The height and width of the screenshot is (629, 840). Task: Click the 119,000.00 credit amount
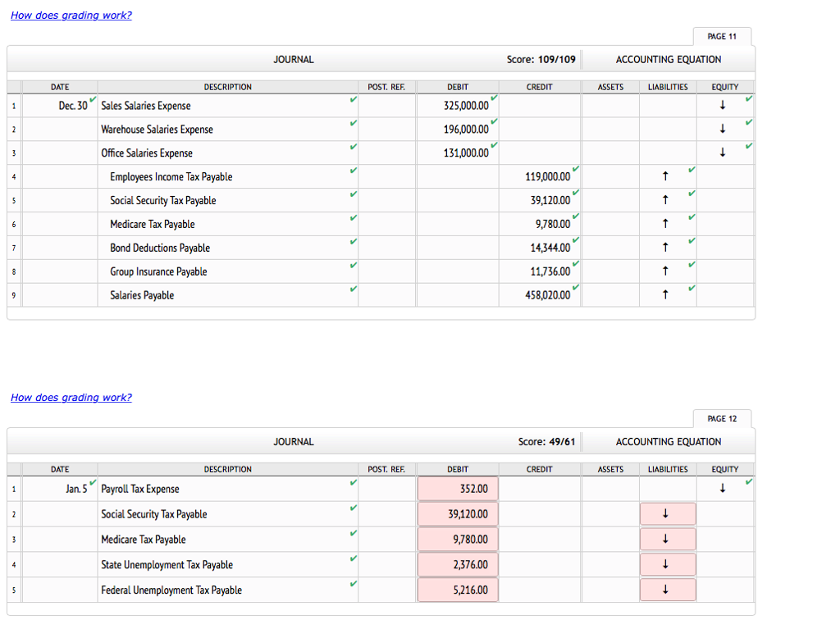pyautogui.click(x=547, y=176)
